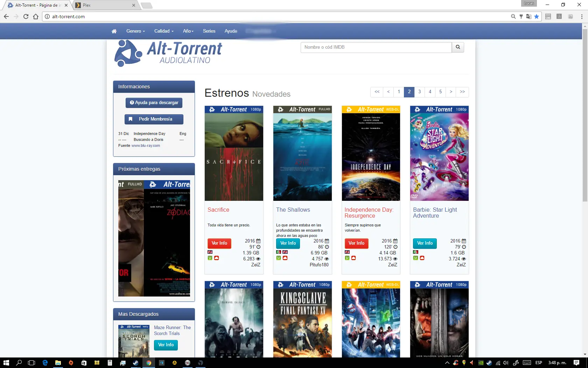
Task: Open the Kingsglaive Final Fantasy XV poster
Action: [302, 319]
